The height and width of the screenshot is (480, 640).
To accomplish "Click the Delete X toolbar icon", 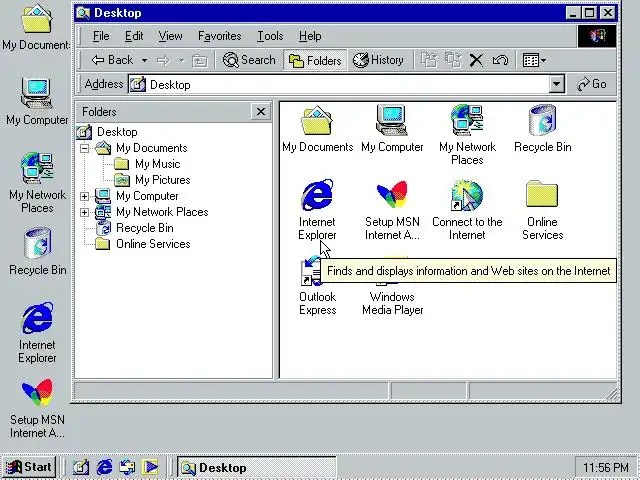I will pos(476,61).
